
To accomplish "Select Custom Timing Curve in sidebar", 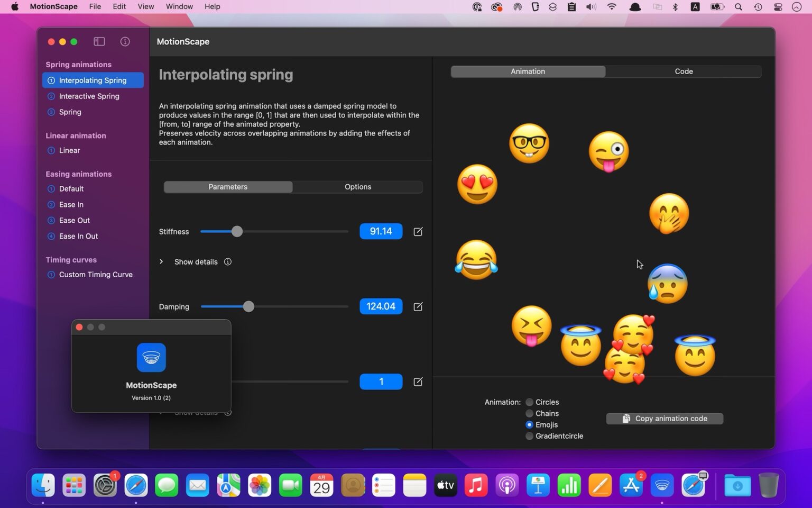I will 96,275.
